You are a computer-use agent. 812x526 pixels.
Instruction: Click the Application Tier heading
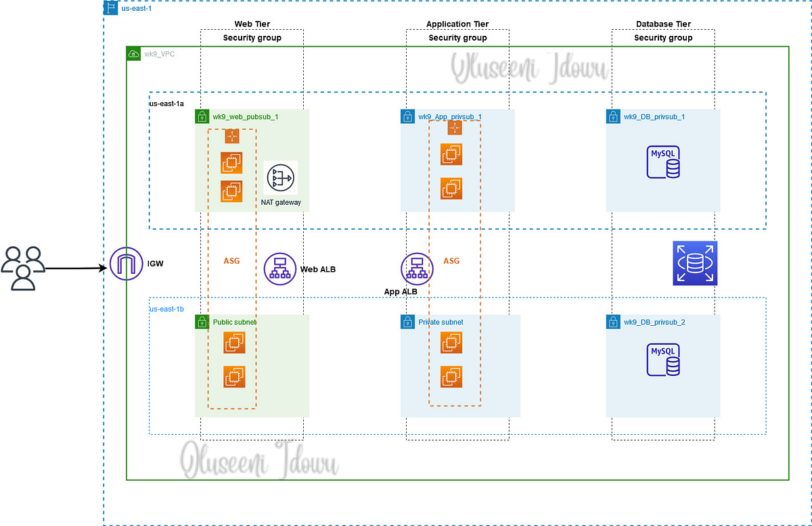[457, 24]
